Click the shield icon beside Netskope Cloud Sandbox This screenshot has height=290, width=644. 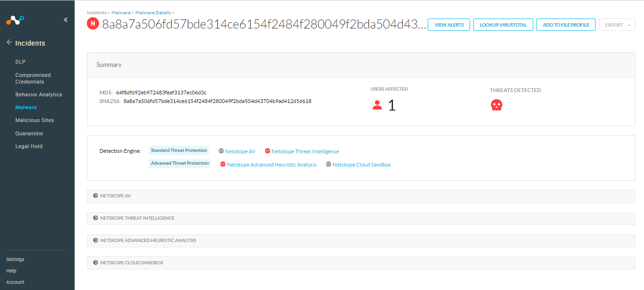point(328,164)
